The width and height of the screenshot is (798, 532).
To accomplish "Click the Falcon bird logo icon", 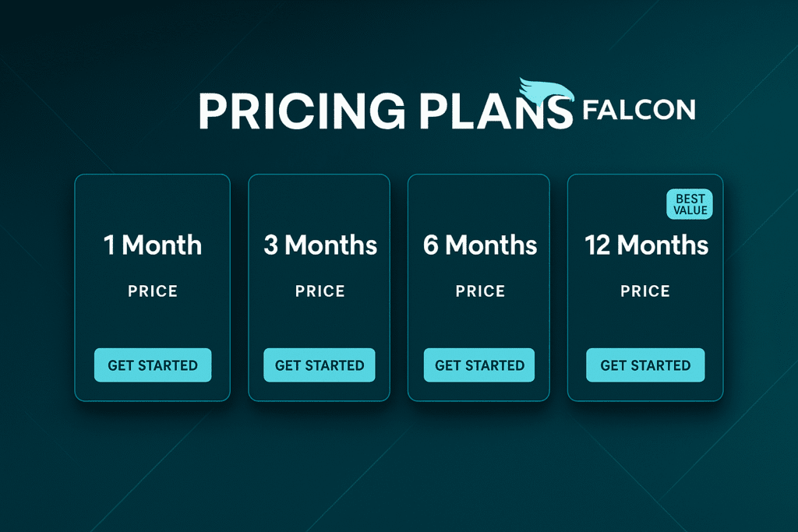I will (x=545, y=93).
